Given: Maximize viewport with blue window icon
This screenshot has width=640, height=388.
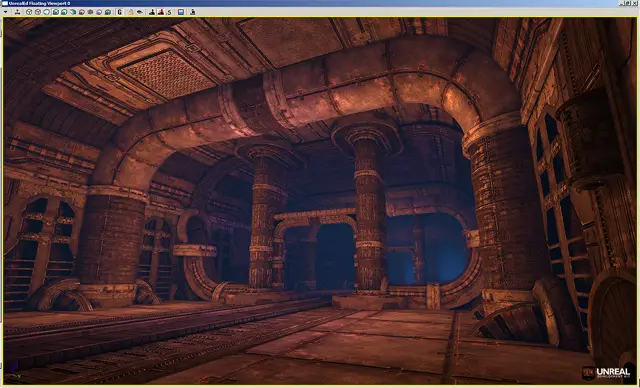Looking at the screenshot, I should pyautogui.click(x=181, y=12).
